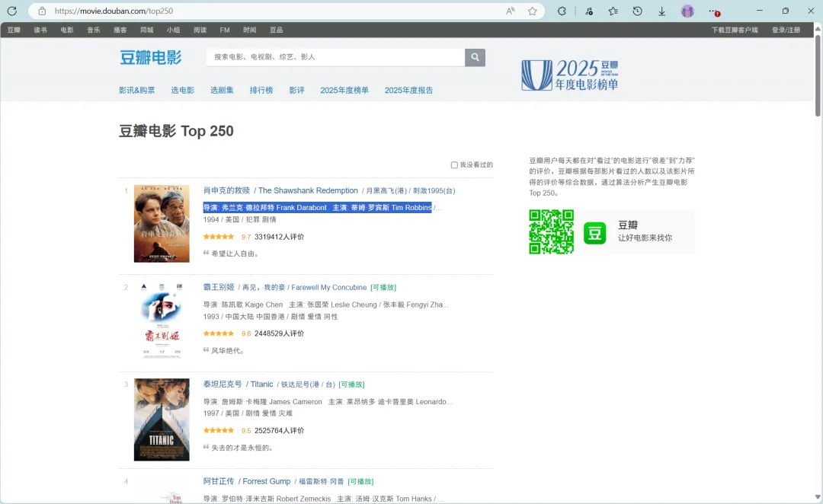Click the Shawshank Redemption poster

162,223
